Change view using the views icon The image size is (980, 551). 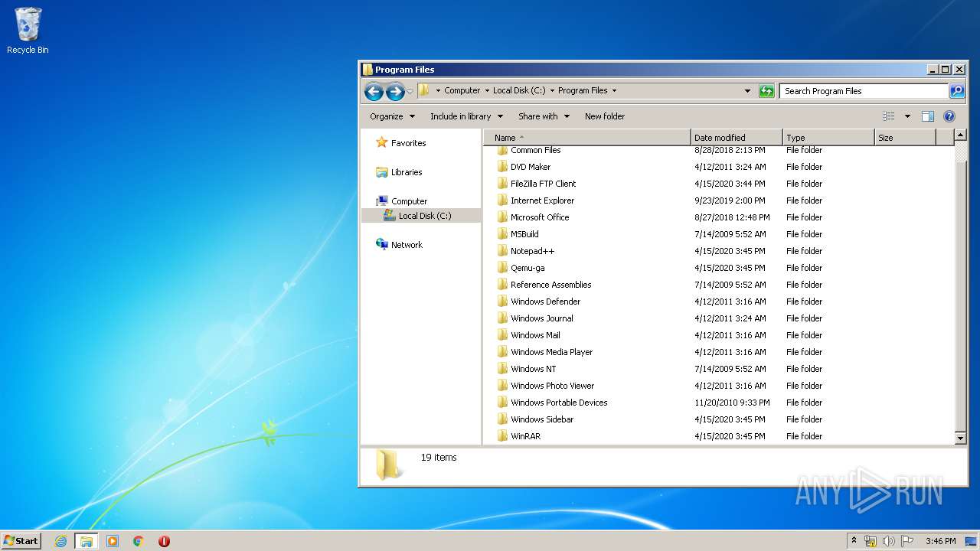point(889,116)
